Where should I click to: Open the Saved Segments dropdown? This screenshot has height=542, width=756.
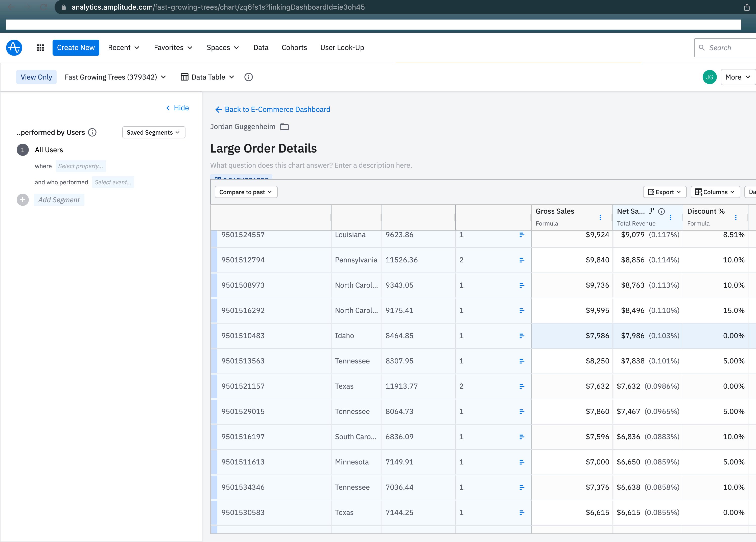(153, 133)
